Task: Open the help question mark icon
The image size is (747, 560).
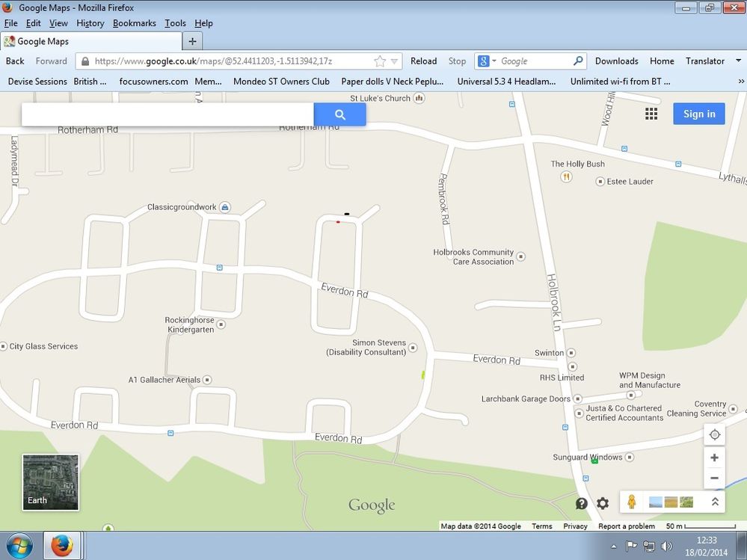Action: (x=581, y=503)
